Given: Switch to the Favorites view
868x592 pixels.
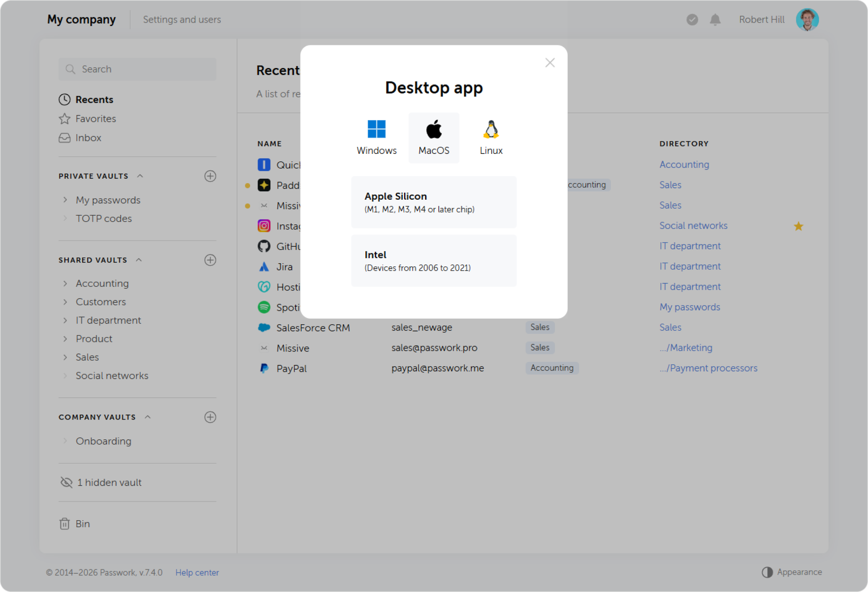Looking at the screenshot, I should (x=95, y=118).
